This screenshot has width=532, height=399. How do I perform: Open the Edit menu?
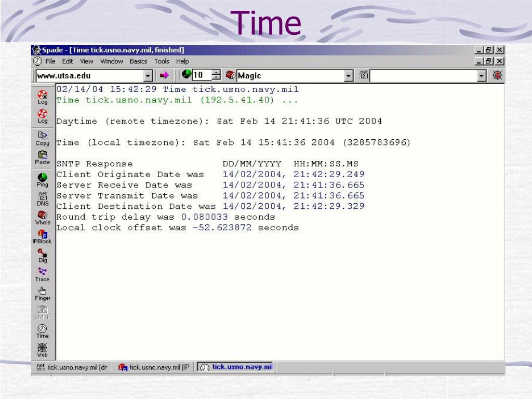pos(67,61)
